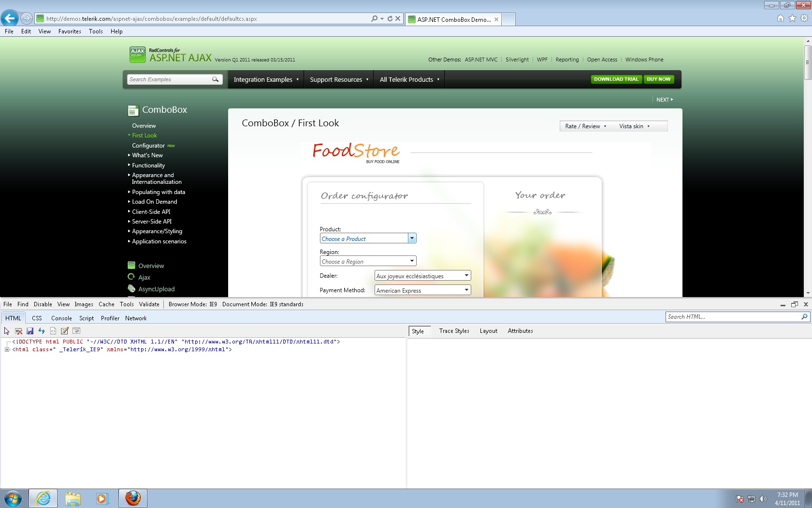Click the Select element by click arrow tool
This screenshot has height=508, width=812.
click(x=7, y=331)
